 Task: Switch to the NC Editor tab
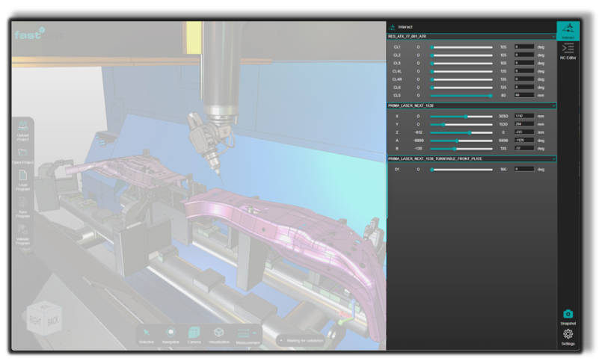568,50
